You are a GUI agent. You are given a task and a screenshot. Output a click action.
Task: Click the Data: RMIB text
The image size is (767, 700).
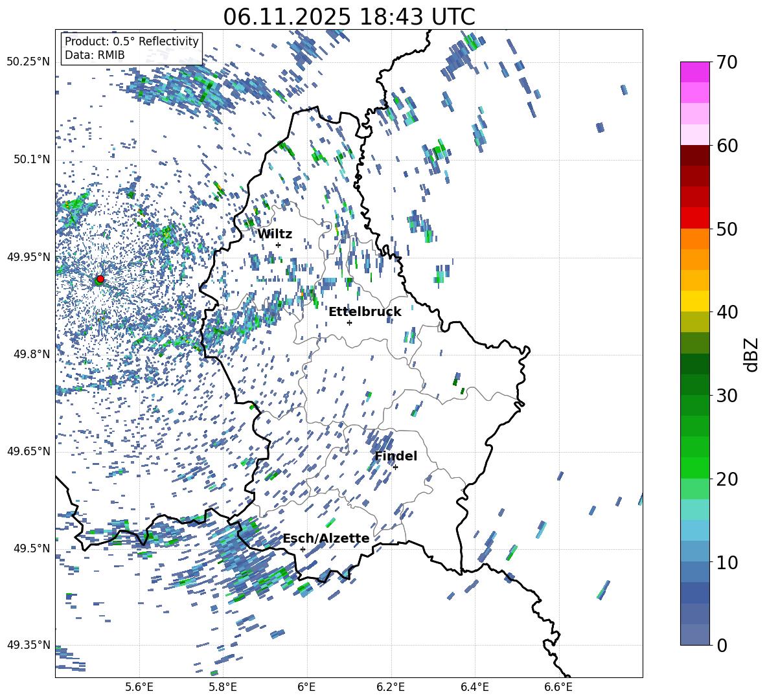pyautogui.click(x=95, y=55)
